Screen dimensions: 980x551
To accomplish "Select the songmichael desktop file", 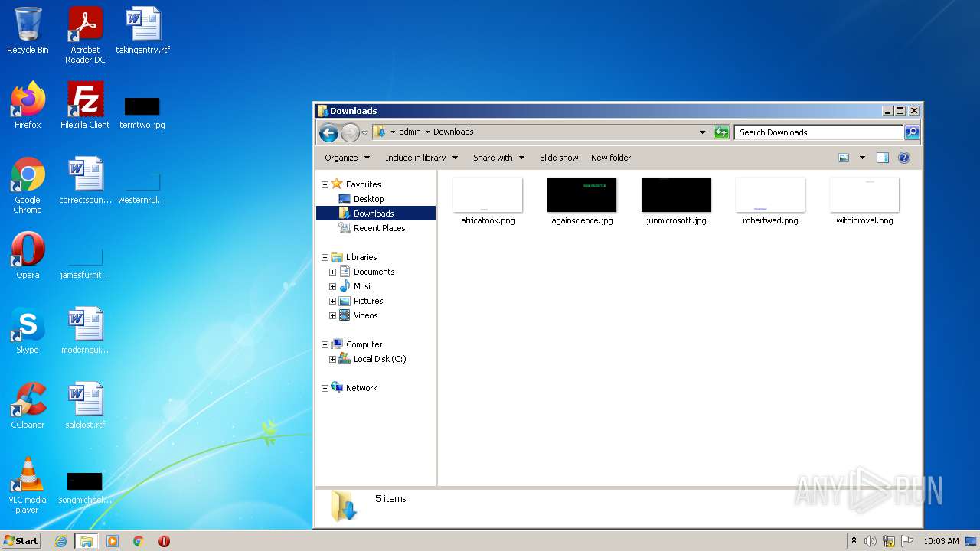I will point(85,489).
